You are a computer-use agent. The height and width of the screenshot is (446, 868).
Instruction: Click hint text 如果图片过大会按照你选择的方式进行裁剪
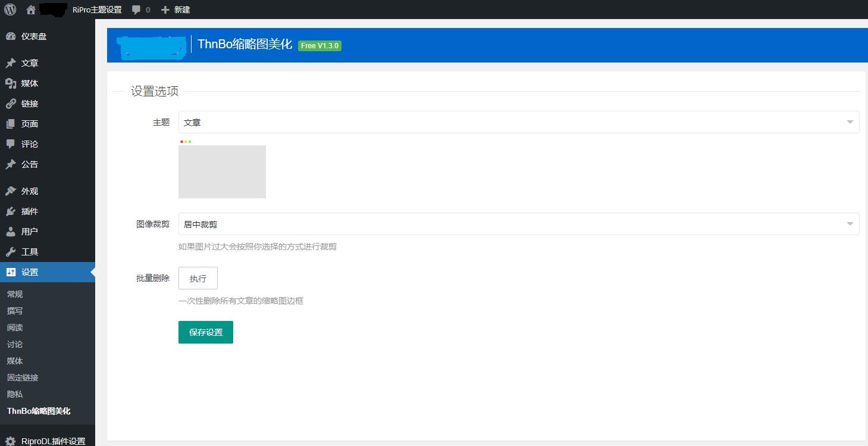click(x=258, y=247)
